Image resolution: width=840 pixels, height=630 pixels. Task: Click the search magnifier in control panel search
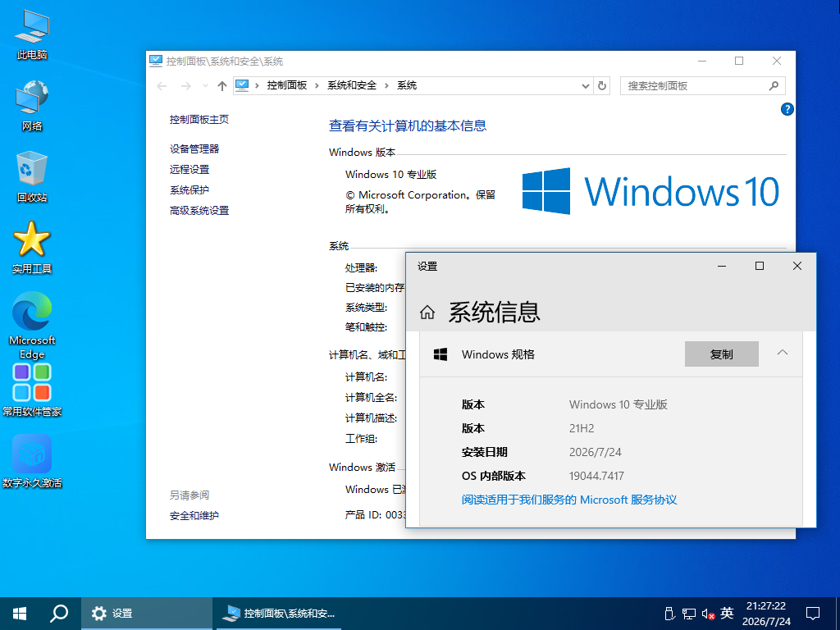click(x=774, y=85)
